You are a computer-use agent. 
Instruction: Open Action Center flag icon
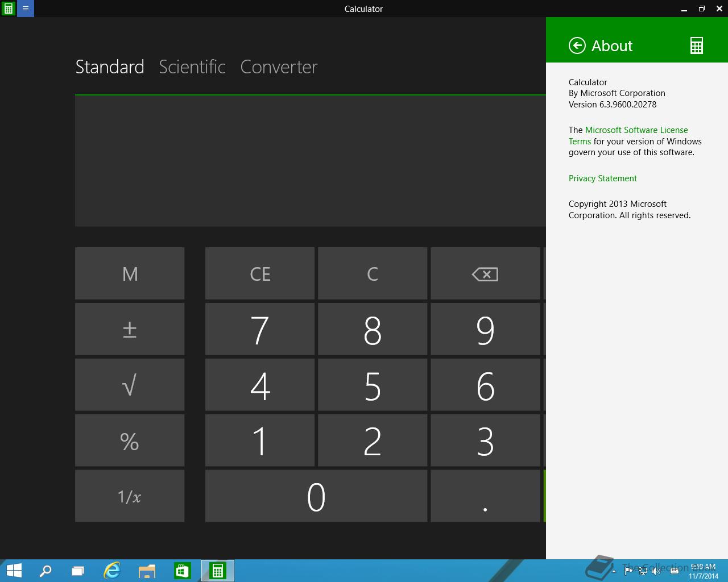[628, 571]
